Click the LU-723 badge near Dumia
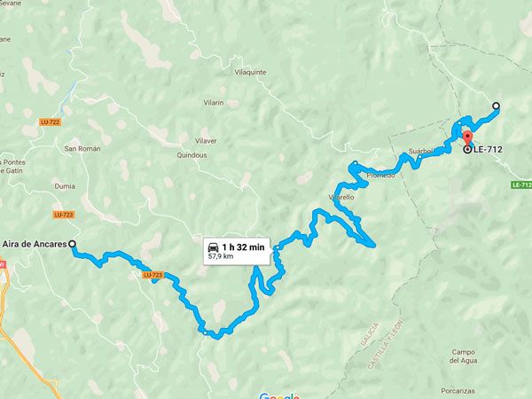 tap(64, 215)
